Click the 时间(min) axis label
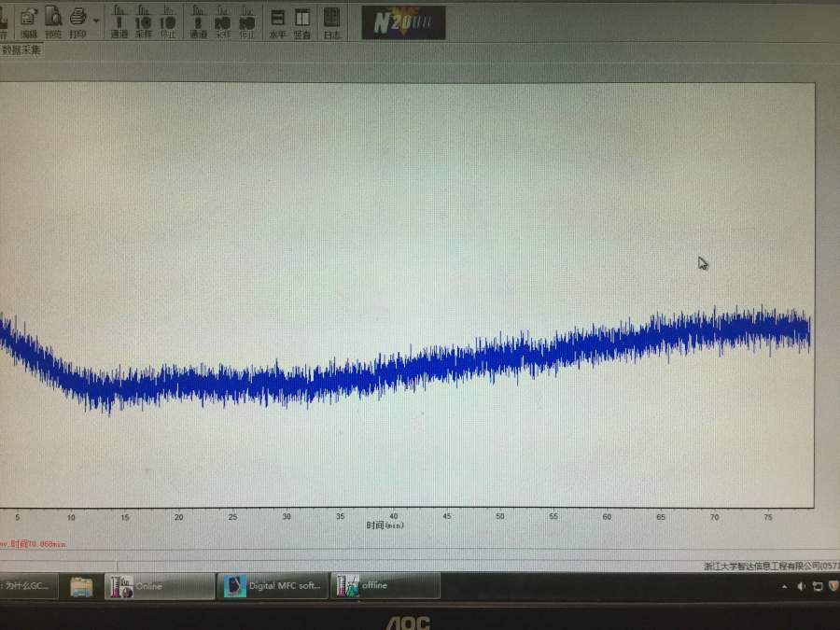The image size is (840, 630). [385, 525]
